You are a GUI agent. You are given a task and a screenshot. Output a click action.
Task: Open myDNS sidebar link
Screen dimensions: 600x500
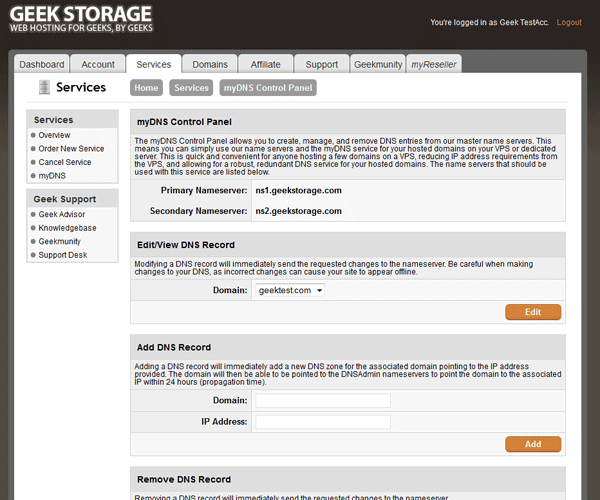click(x=52, y=176)
